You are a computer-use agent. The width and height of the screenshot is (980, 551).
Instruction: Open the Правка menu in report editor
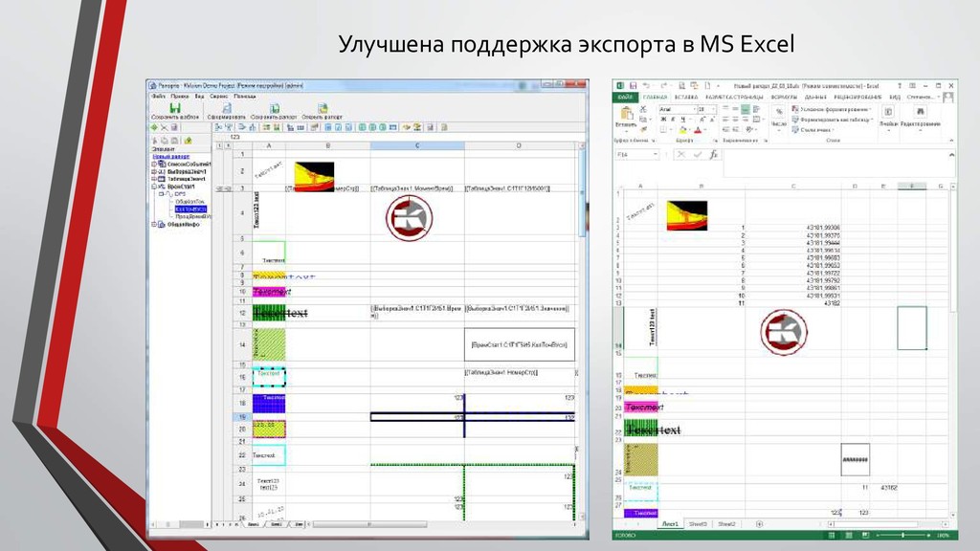179,97
